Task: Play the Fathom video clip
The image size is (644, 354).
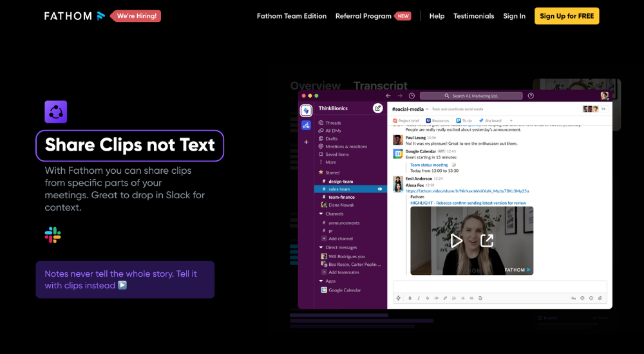Action: click(456, 241)
